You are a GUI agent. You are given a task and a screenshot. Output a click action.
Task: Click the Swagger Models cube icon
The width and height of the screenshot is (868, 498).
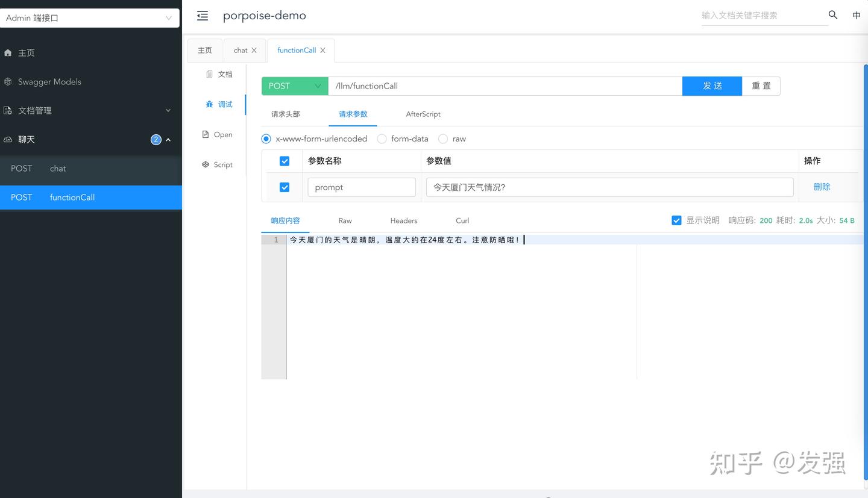click(x=8, y=82)
